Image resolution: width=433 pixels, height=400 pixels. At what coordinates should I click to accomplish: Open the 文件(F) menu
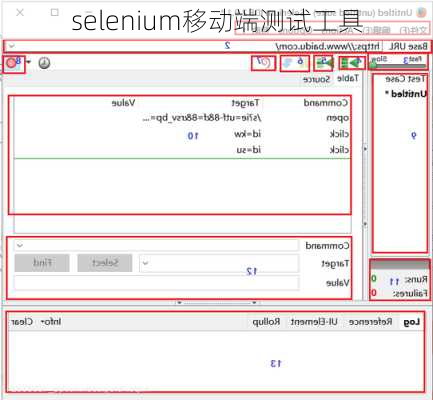coord(413,30)
